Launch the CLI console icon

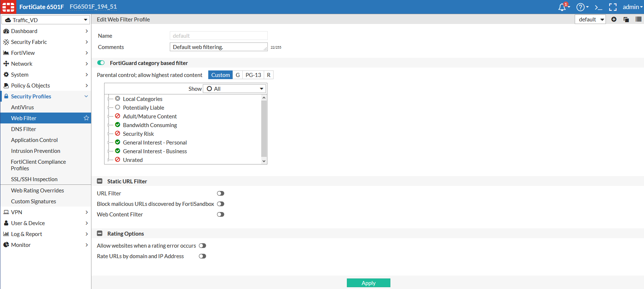click(599, 7)
